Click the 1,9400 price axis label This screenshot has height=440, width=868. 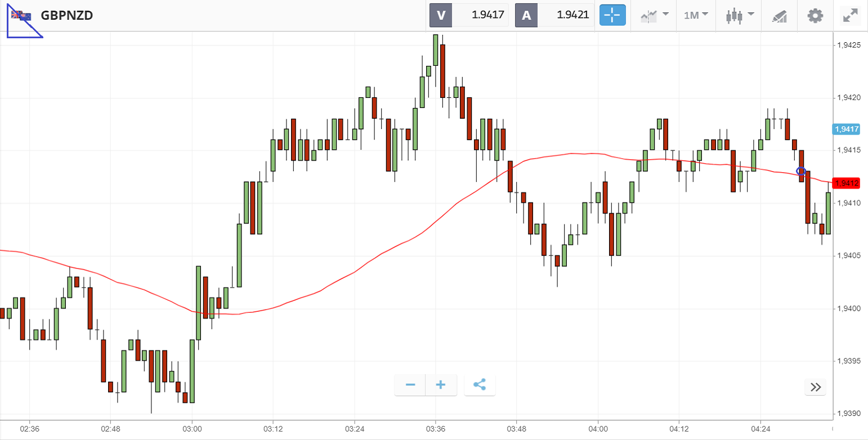click(x=848, y=308)
